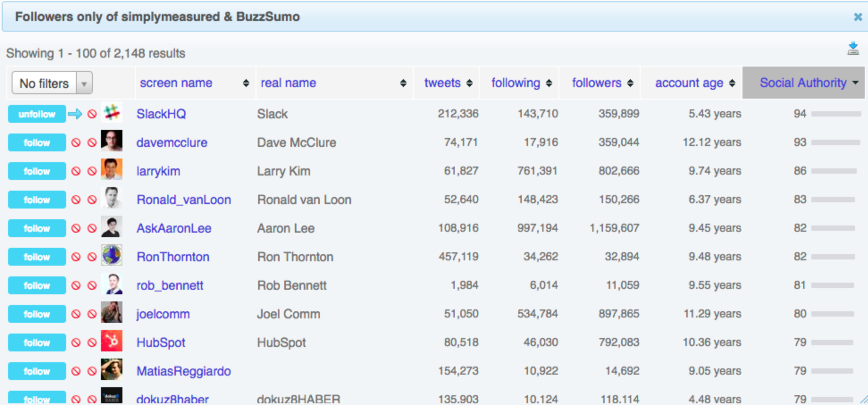This screenshot has height=405, width=868.
Task: Sort by screen name column
Action: [x=194, y=83]
